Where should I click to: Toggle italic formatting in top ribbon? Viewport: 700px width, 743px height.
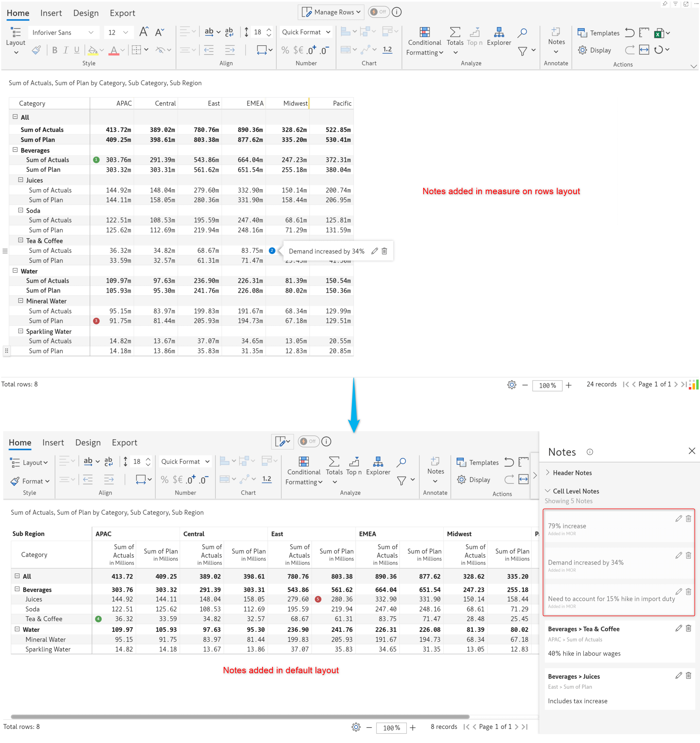[x=66, y=50]
